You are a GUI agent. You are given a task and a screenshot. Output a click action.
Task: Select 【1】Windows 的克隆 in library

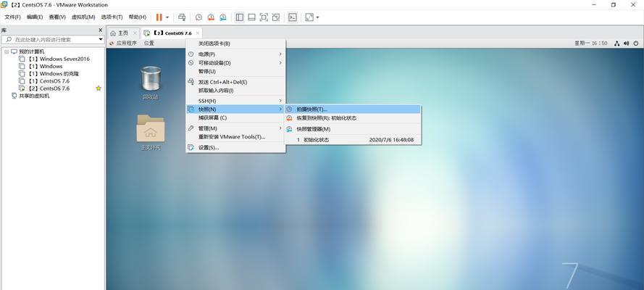click(53, 73)
